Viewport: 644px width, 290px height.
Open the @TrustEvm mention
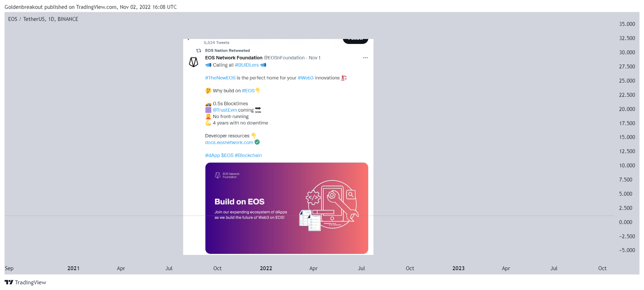(225, 110)
